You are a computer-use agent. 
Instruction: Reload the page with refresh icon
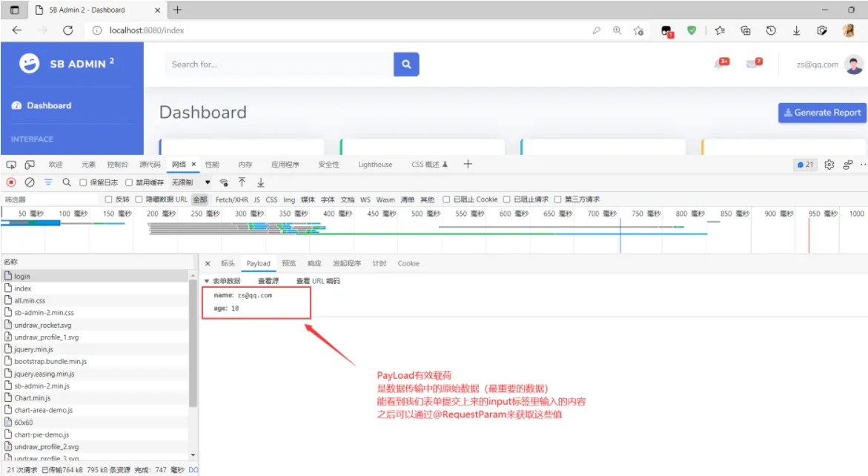click(67, 30)
